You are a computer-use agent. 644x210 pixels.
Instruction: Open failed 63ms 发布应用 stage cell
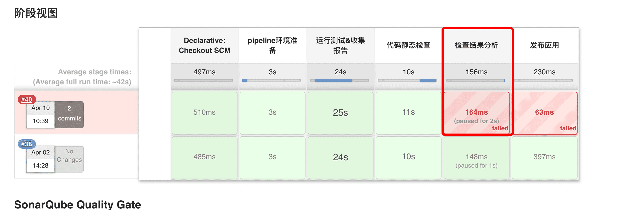(544, 113)
